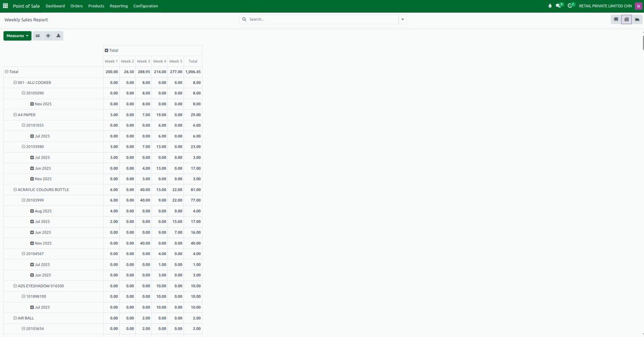The height and width of the screenshot is (337, 644).
Task: Open the Configuration menu
Action: 145,6
